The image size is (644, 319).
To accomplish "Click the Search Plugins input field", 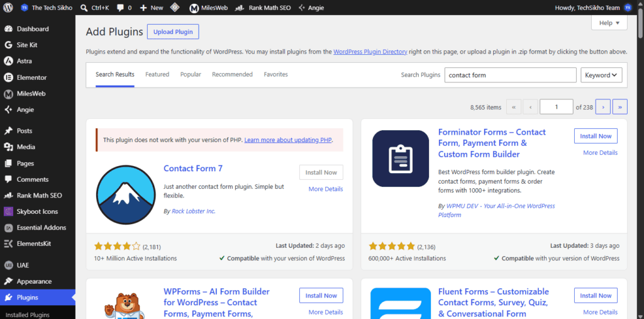I will point(511,76).
